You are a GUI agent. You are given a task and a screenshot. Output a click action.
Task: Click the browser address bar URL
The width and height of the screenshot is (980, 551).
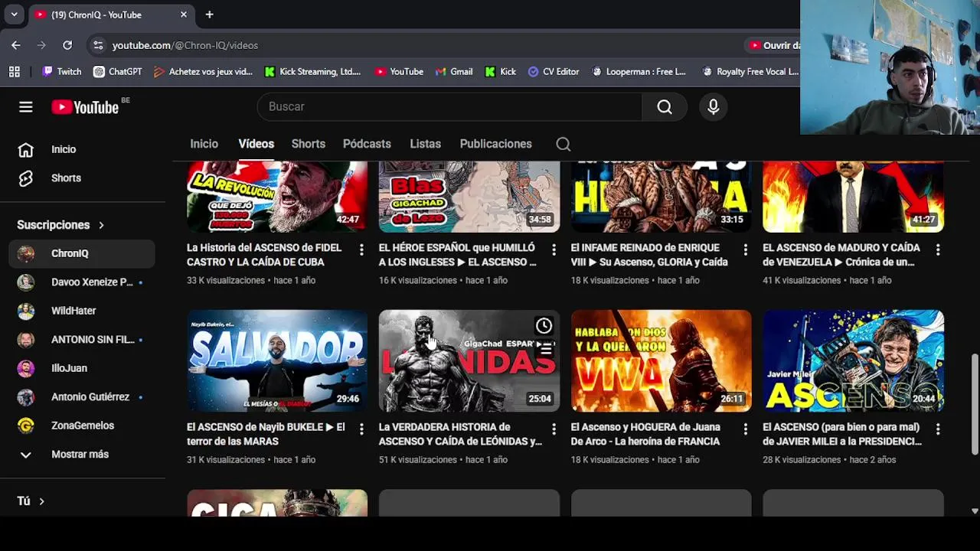[x=185, y=45]
